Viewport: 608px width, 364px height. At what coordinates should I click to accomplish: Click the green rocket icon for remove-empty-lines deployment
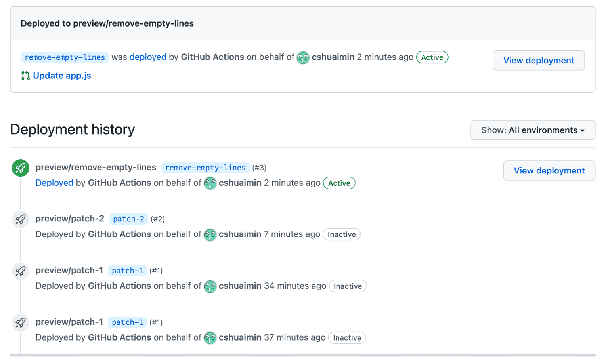(x=20, y=168)
